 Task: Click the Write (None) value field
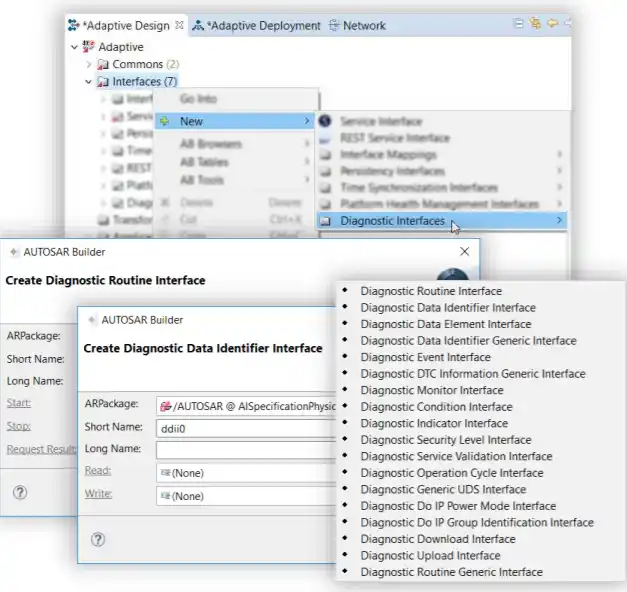tap(246, 496)
